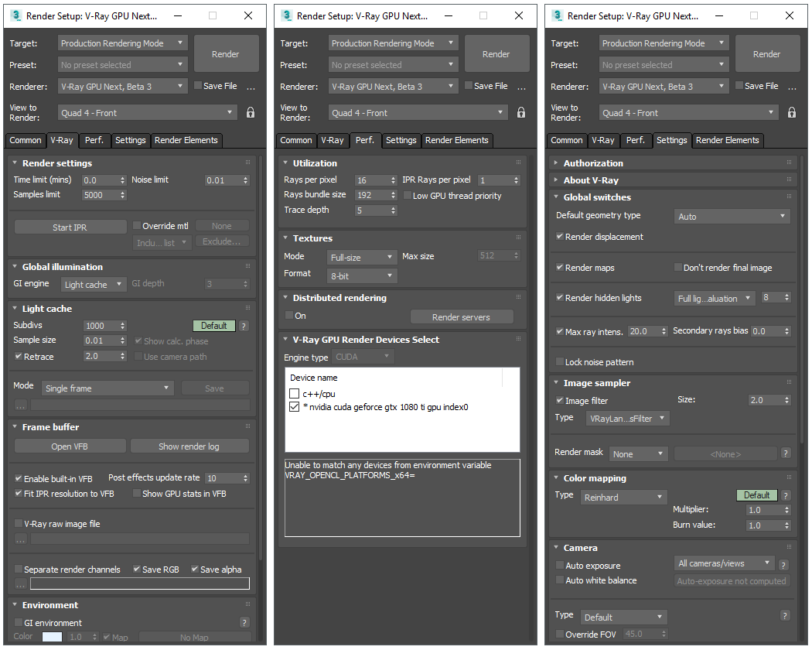Open Render Elements tab next to active Settings tab

(x=727, y=140)
